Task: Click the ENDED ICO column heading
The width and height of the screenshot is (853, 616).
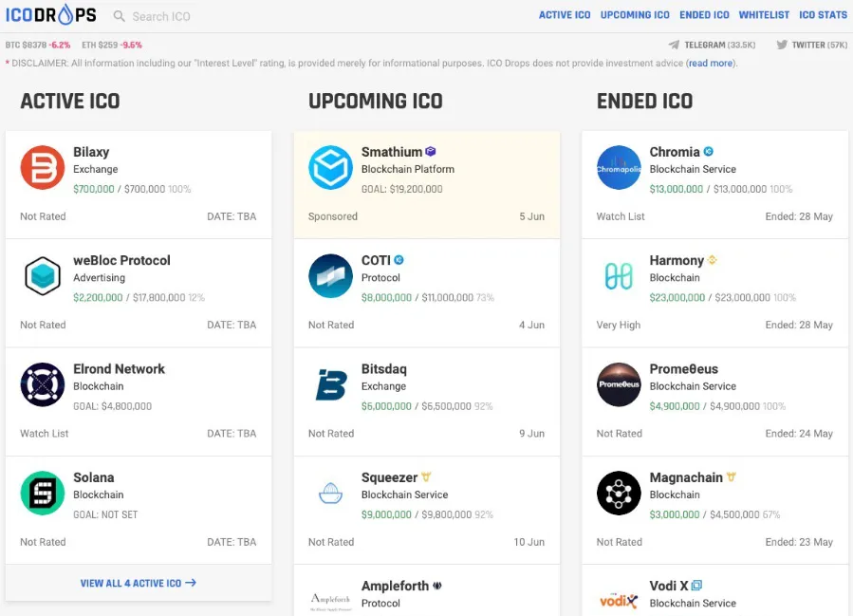Action: pyautogui.click(x=644, y=102)
